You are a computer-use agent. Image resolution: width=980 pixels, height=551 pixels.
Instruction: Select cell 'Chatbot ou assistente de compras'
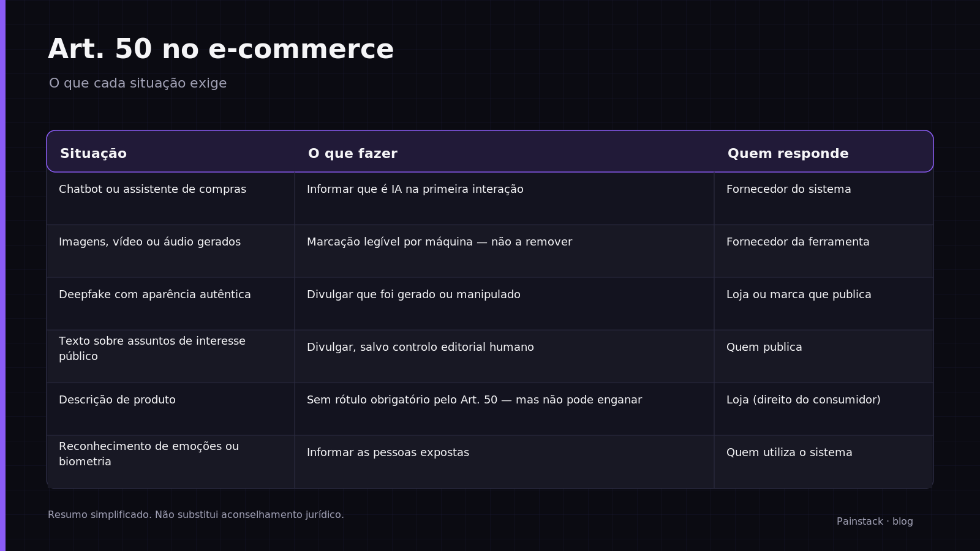point(170,198)
